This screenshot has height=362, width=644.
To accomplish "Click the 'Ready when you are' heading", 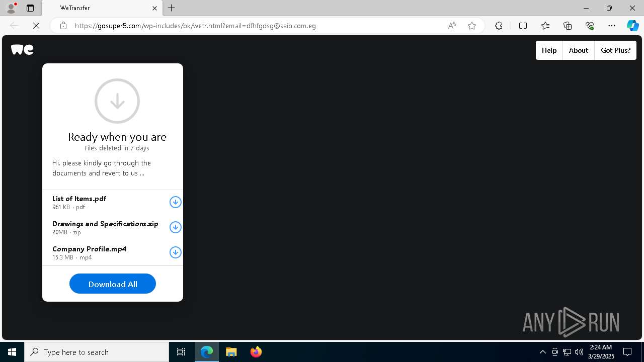I will (117, 137).
